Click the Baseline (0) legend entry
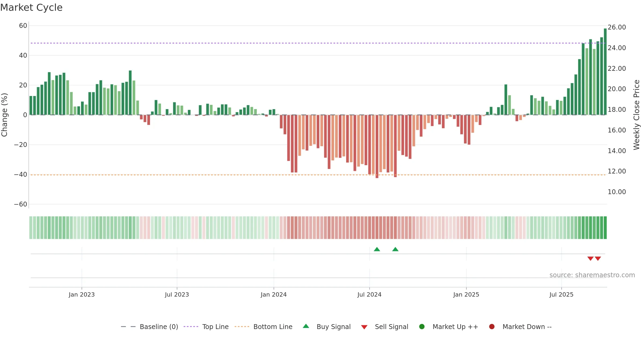Image resolution: width=644 pixels, height=362 pixels. pyautogui.click(x=149, y=327)
